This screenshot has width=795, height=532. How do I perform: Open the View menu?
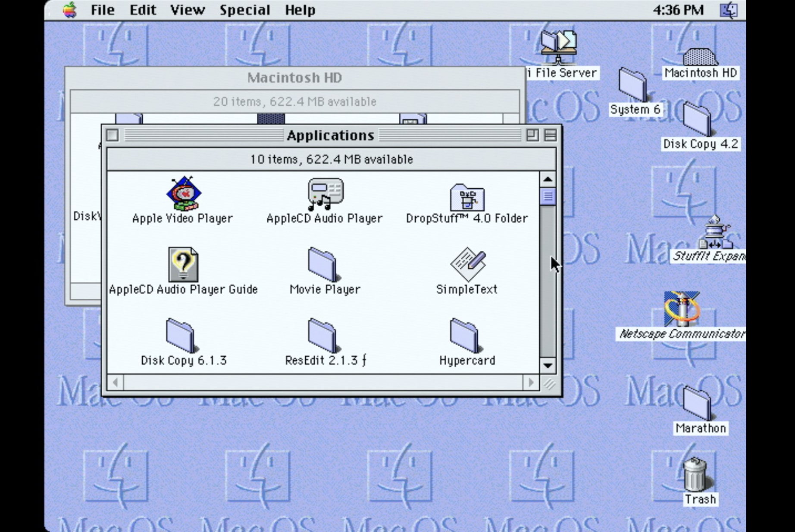187,9
